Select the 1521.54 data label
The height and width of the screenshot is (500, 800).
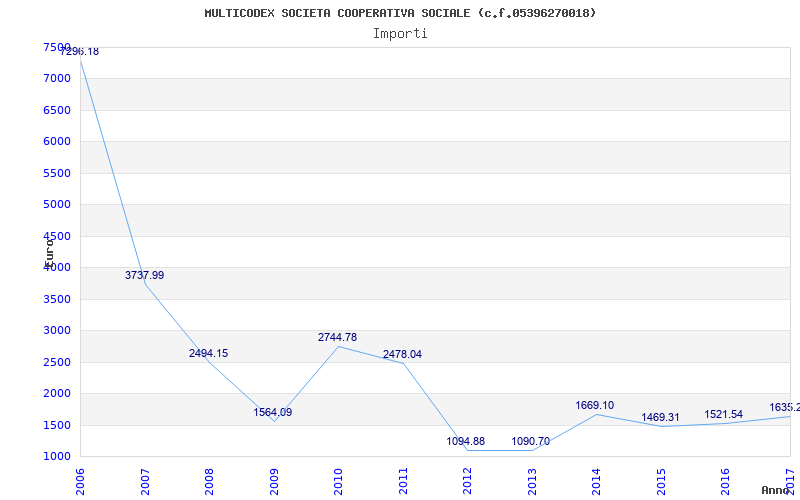tap(723, 415)
